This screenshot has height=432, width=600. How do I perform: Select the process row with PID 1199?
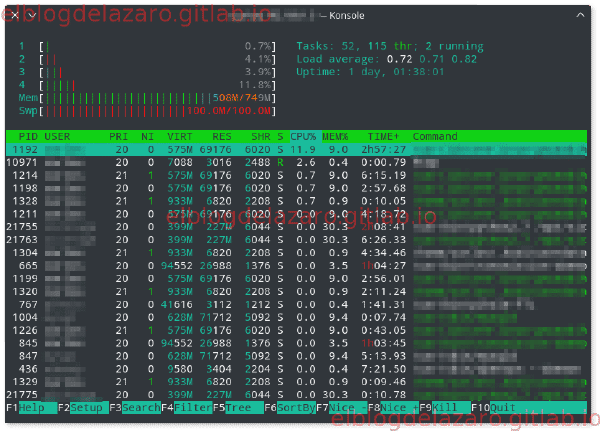click(x=296, y=279)
